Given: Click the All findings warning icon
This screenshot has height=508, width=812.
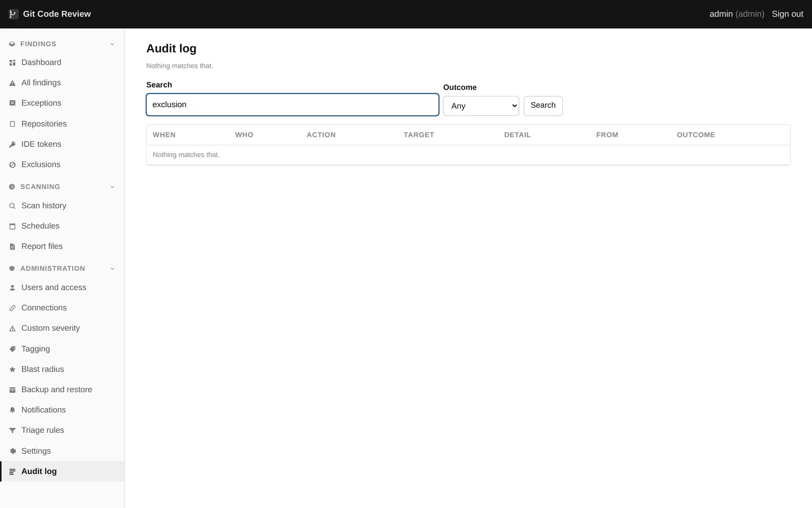Looking at the screenshot, I should 12,83.
